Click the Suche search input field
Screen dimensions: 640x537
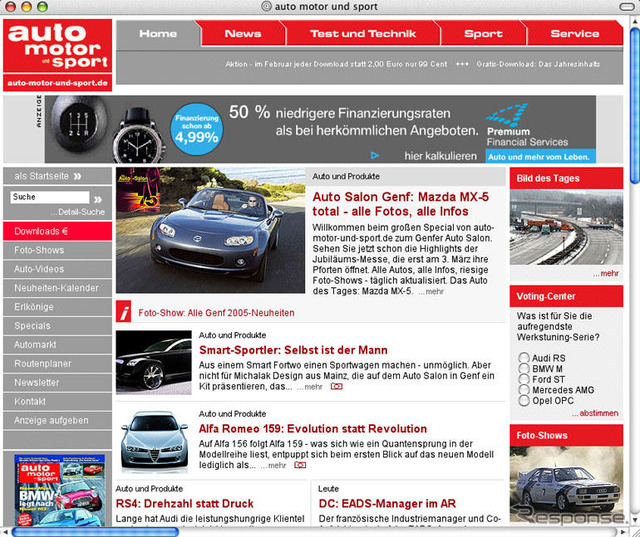click(x=50, y=197)
